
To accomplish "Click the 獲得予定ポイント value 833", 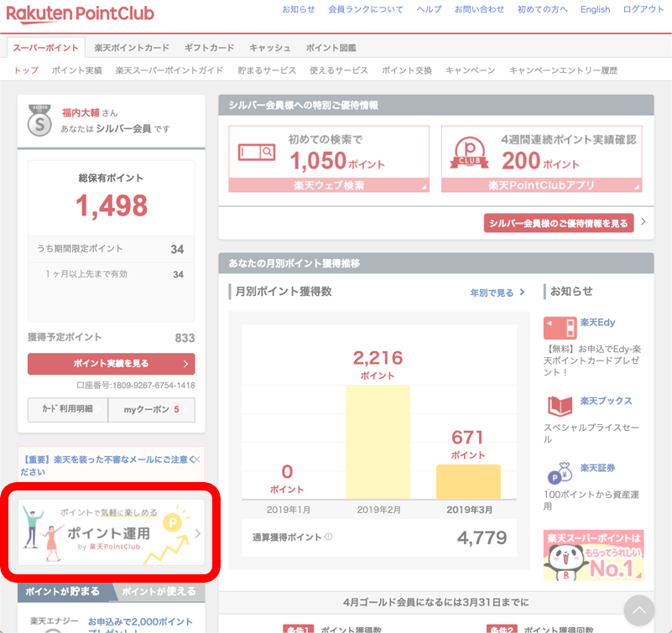I will click(185, 338).
